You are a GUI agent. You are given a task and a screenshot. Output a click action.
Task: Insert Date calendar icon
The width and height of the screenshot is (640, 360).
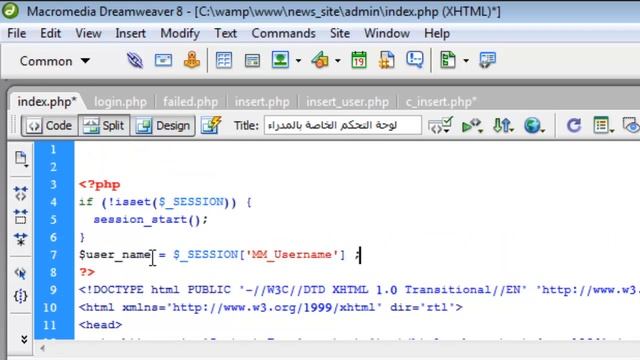[359, 60]
